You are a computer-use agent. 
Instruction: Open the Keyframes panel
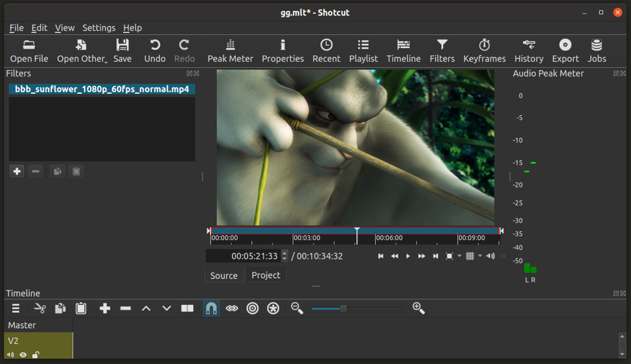point(484,51)
